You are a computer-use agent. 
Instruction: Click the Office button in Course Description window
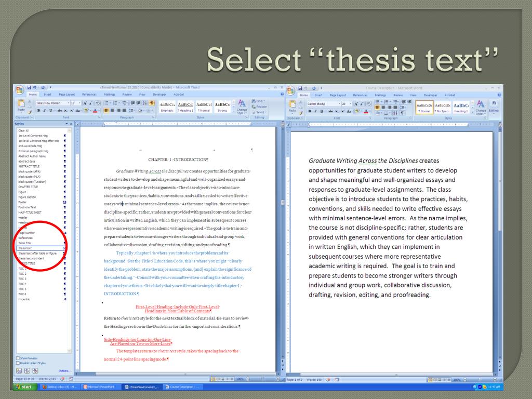pos(291,90)
